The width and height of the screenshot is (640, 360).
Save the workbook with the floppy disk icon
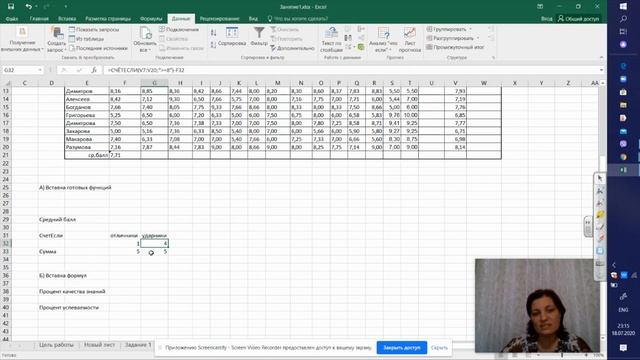tap(11, 7)
